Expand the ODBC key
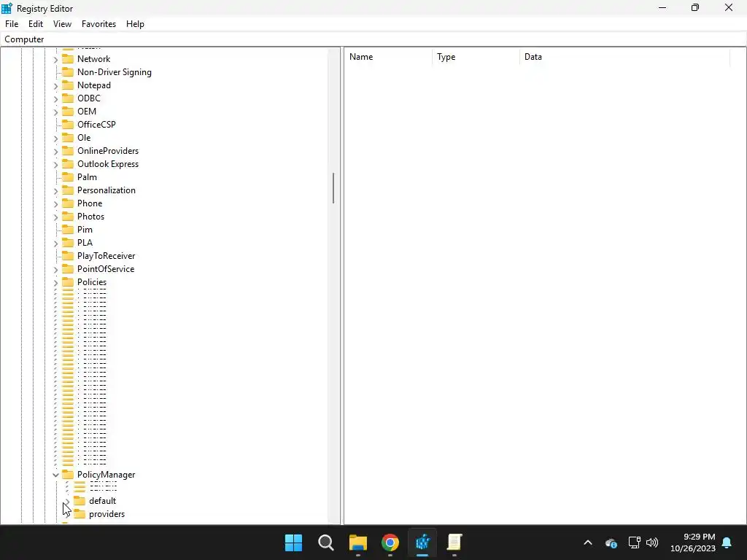The image size is (747, 560). (x=55, y=99)
